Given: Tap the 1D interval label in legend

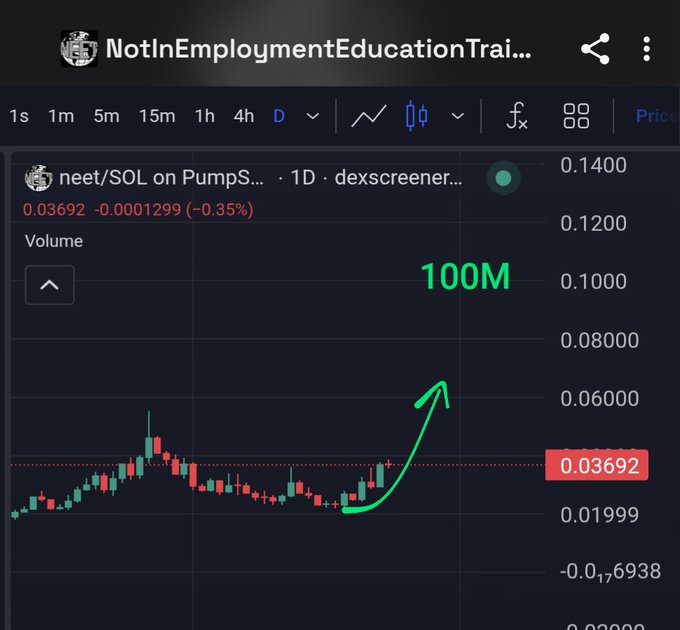Looking at the screenshot, I should [303, 177].
